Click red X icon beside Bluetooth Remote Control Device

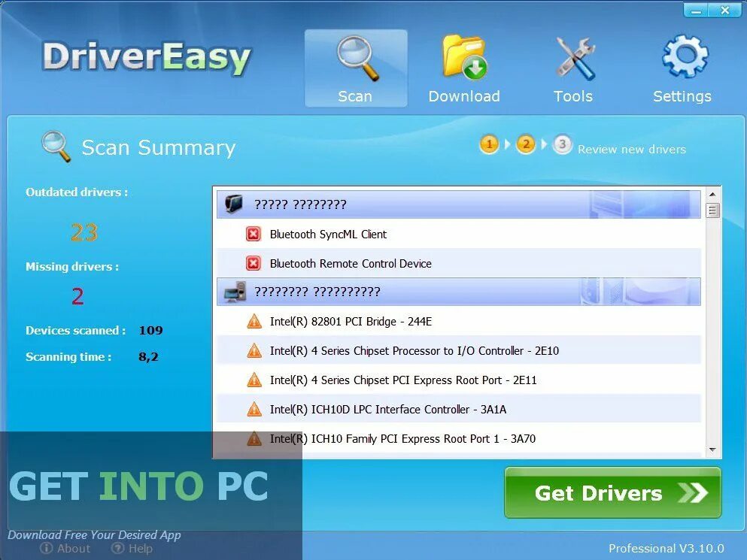pyautogui.click(x=254, y=263)
